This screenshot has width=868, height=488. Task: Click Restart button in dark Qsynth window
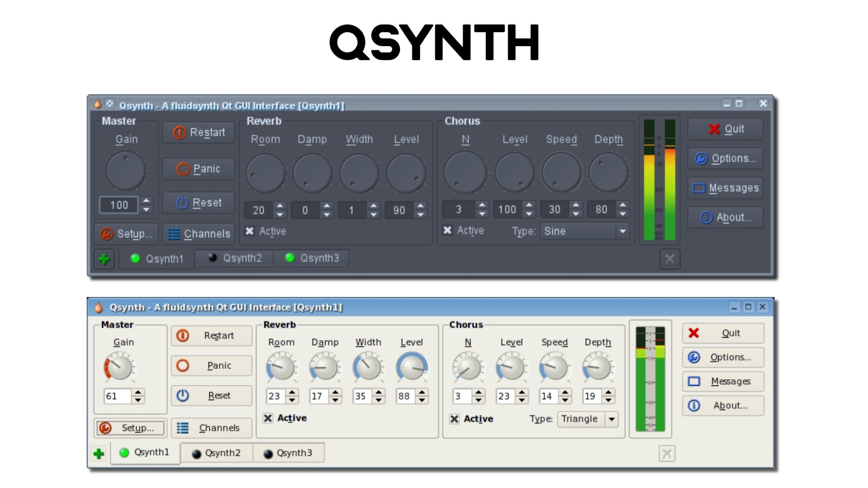[x=199, y=132]
